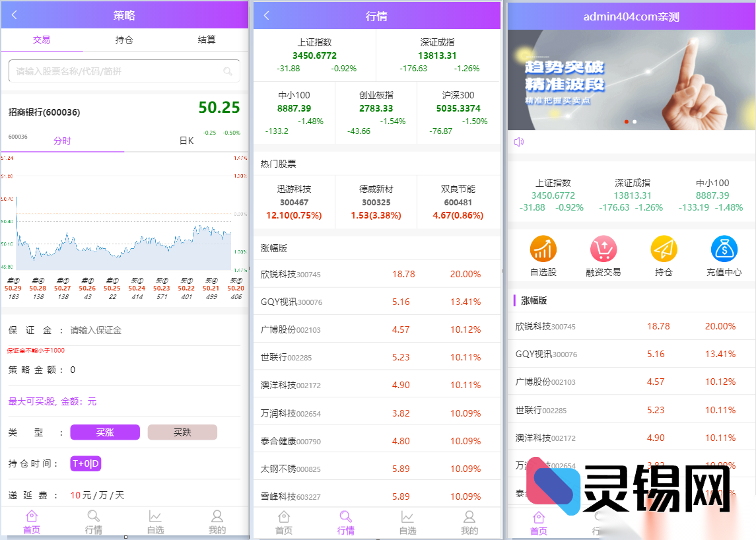Tap back chevron on 策略 header

(14, 15)
